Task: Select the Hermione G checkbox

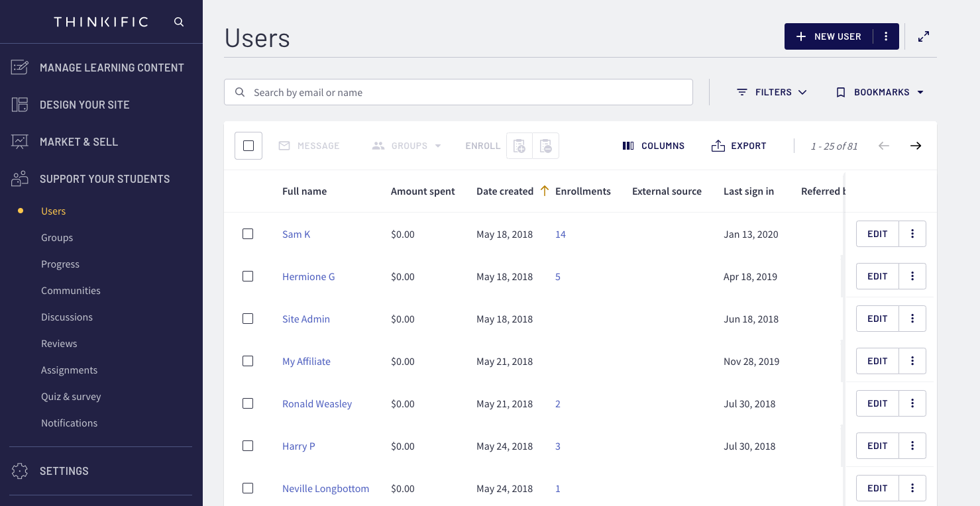Action: [x=248, y=276]
